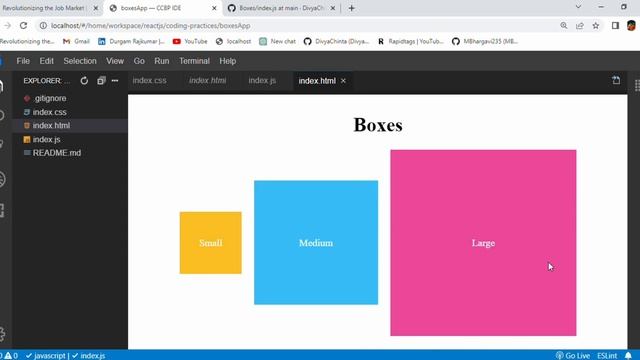This screenshot has width=640, height=360.
Task: Open browser zoom magnifier icon
Action: pyautogui.click(x=564, y=25)
